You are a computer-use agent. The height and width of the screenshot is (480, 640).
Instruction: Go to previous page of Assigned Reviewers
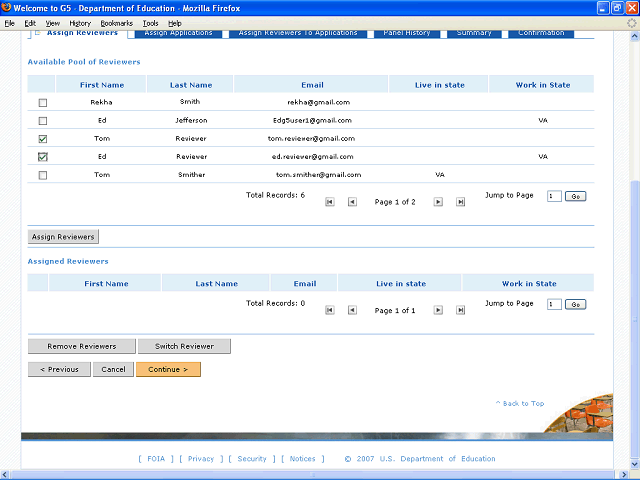(352, 310)
